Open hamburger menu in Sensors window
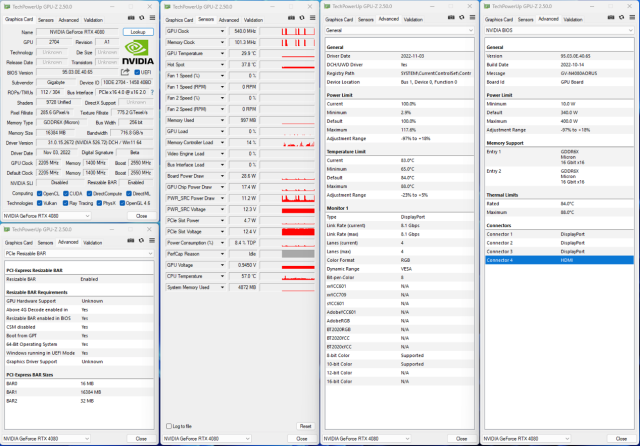The image size is (640, 446). tap(312, 18)
